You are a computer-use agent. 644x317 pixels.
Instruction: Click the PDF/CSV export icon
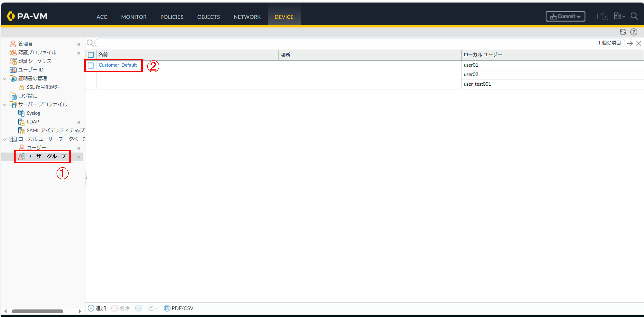(x=167, y=308)
